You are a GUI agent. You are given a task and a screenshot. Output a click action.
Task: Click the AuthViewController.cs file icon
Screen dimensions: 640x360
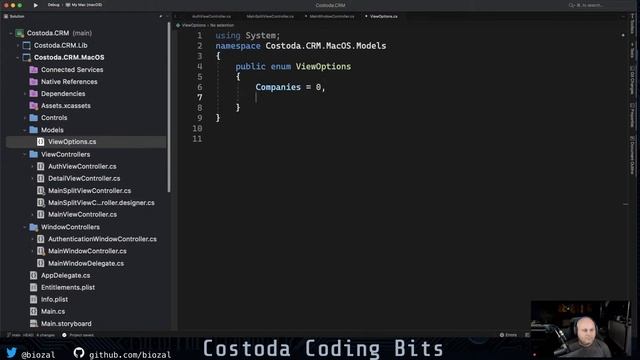40,167
